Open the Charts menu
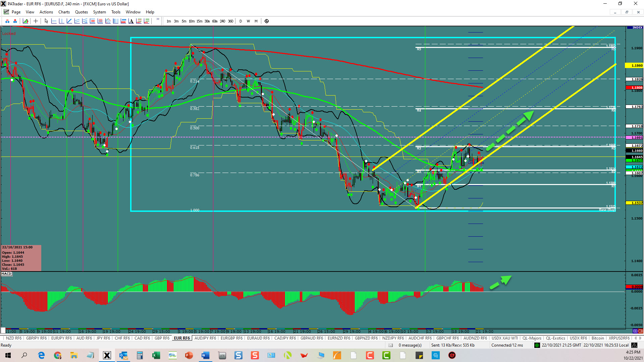Viewport: 644px width, 362px height. click(x=64, y=12)
